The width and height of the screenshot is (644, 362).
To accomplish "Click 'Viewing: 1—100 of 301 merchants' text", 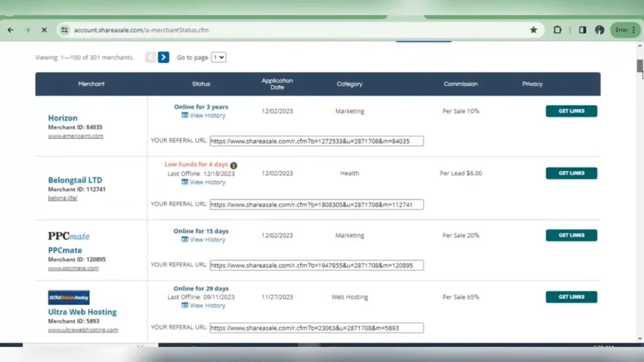I will [85, 57].
